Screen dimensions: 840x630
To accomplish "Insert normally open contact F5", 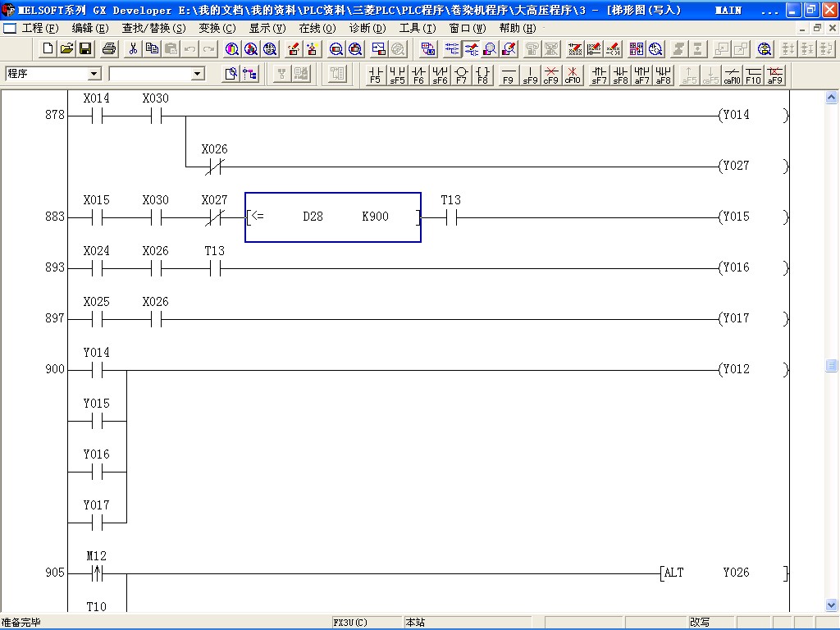I will point(376,75).
